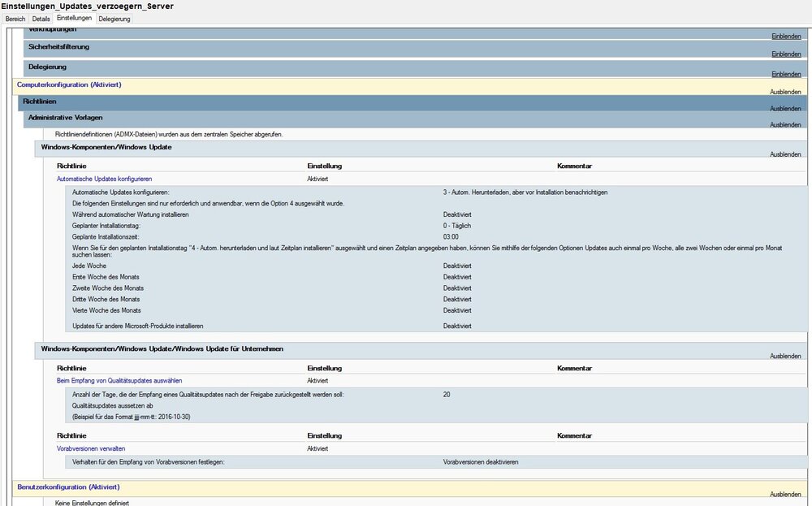
Task: Switch to the Bereich tab
Action: click(15, 18)
